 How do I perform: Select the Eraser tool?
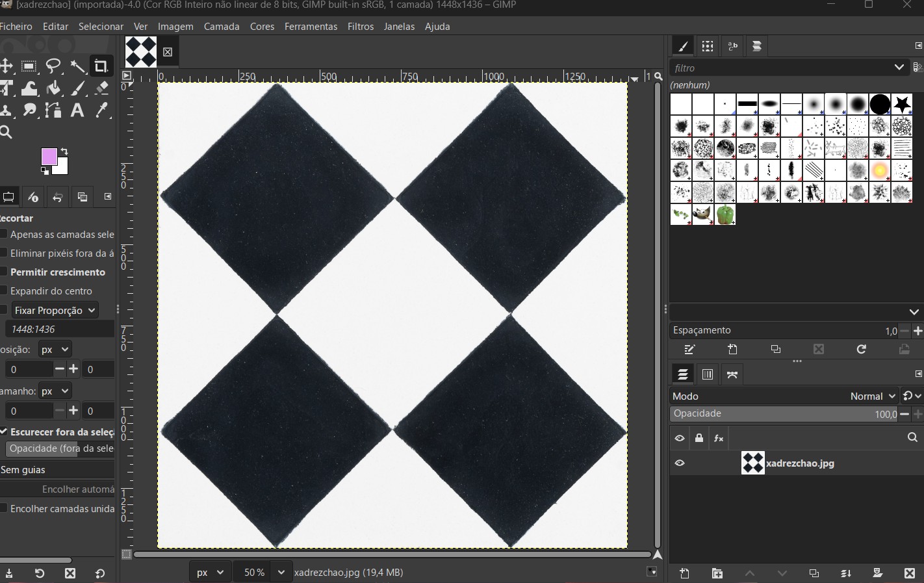pos(101,88)
